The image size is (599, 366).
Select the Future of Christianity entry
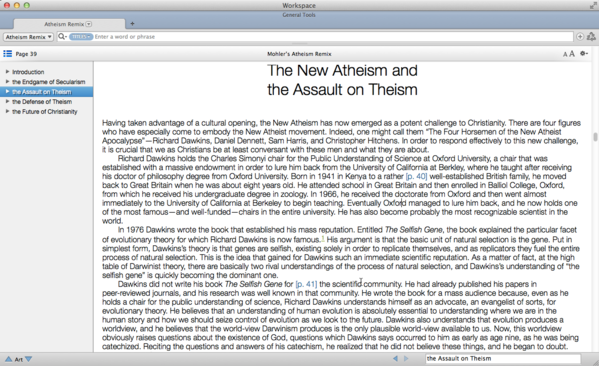(x=45, y=112)
